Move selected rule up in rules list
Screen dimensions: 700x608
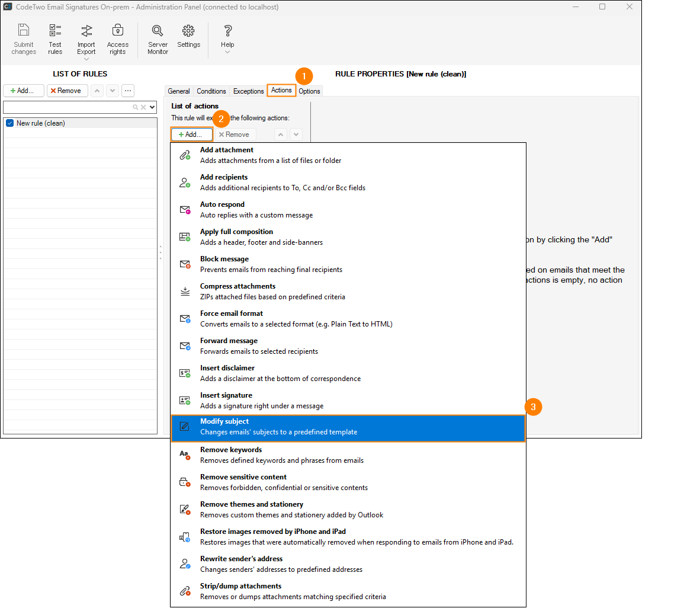(97, 91)
